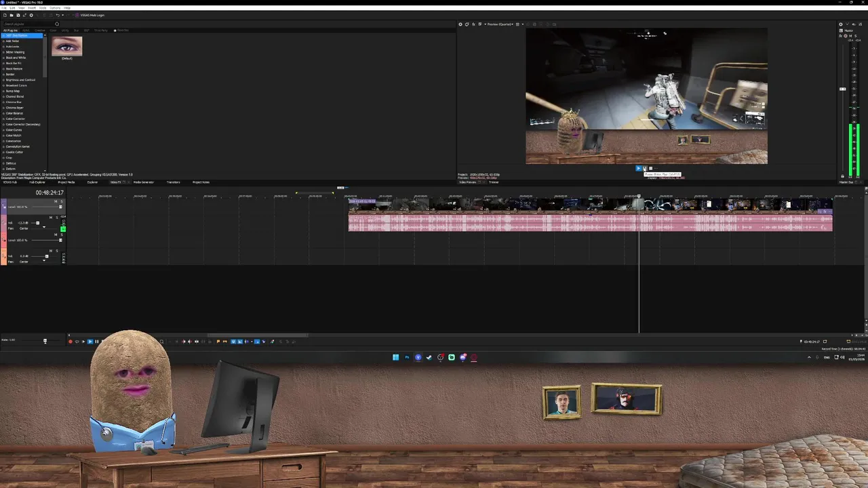Mute the bottom audio track with M
Screen dimensions: 868x488
click(x=51, y=251)
